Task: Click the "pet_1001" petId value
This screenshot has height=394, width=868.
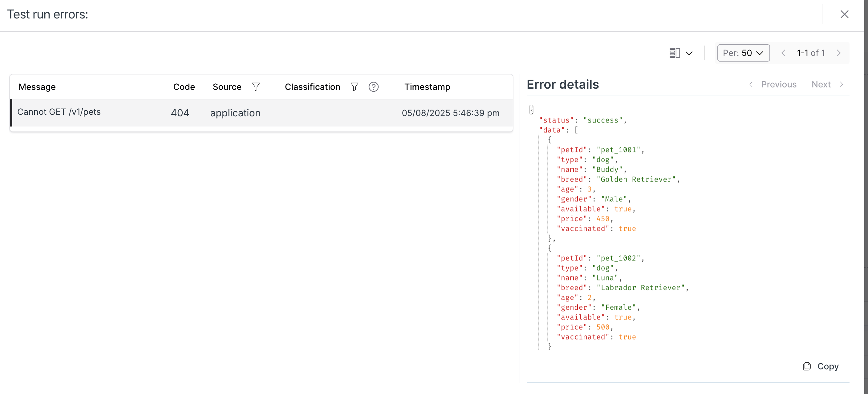Action: point(618,150)
